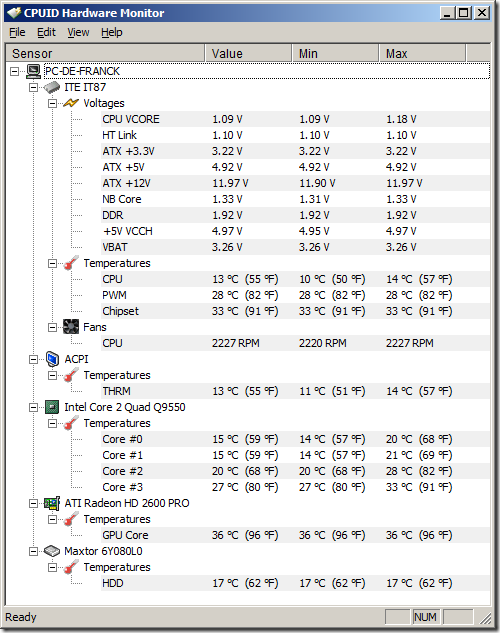Click the PC-DE-FRANCK computer icon
Screen dimensions: 500x633
(33, 71)
